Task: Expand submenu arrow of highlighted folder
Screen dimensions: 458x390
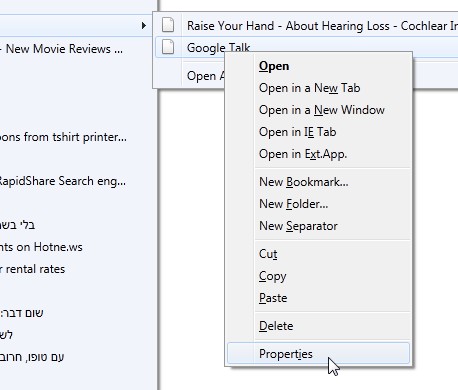Action: pos(144,25)
